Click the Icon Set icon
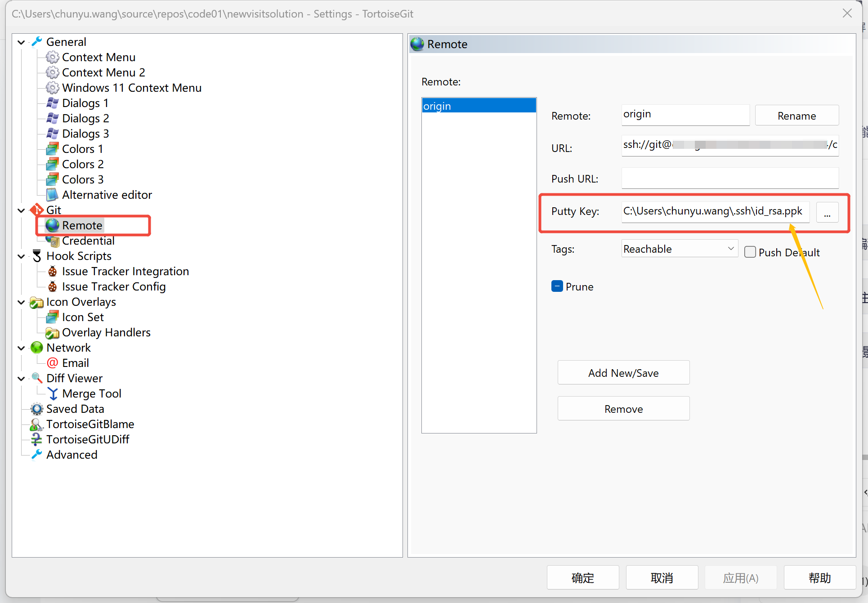This screenshot has height=603, width=868. (53, 317)
